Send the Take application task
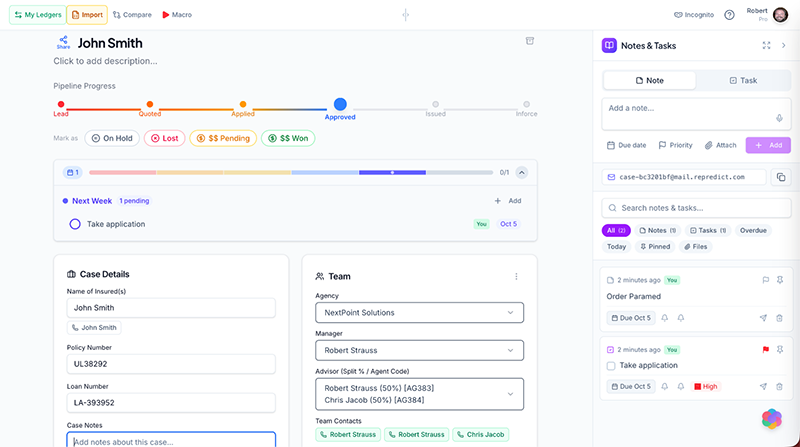 pyautogui.click(x=763, y=386)
